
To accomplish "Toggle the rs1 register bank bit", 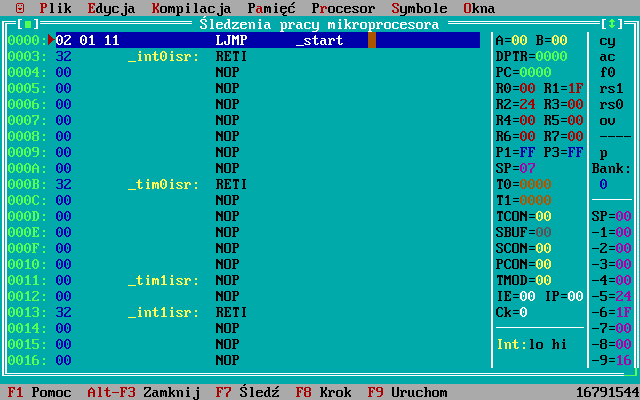I will (x=611, y=88).
